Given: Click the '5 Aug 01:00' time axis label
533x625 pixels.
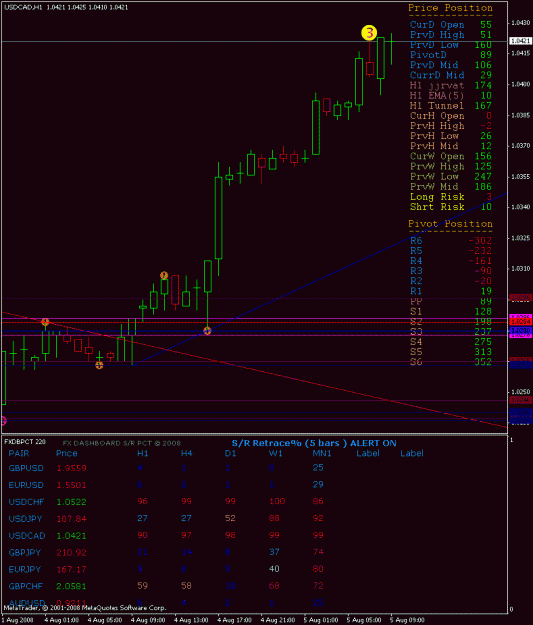Looking at the screenshot, I should tap(321, 620).
